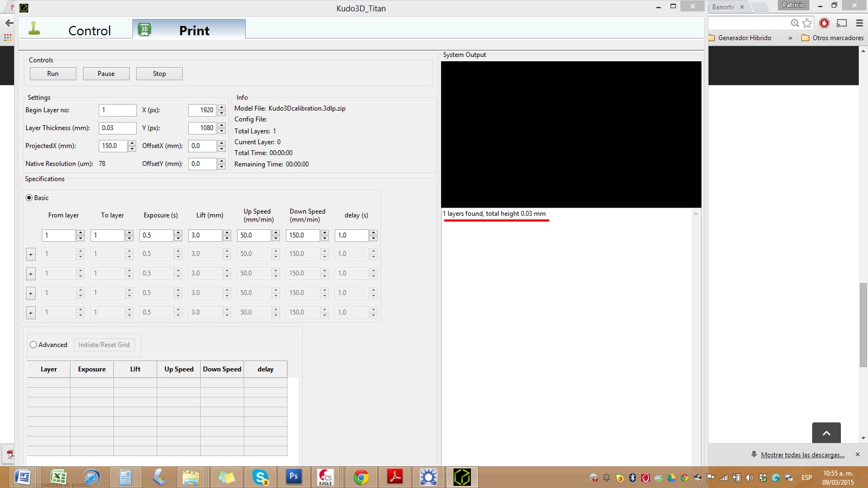Viewport: 868px width, 488px height.
Task: Click the Kudo3D icon in the taskbar
Action: click(462, 477)
